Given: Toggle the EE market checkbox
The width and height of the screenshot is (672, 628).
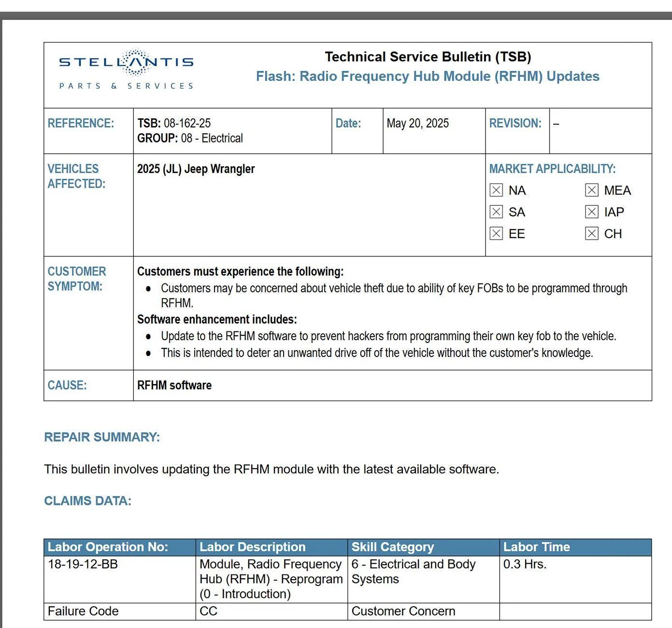Looking at the screenshot, I should pos(496,234).
